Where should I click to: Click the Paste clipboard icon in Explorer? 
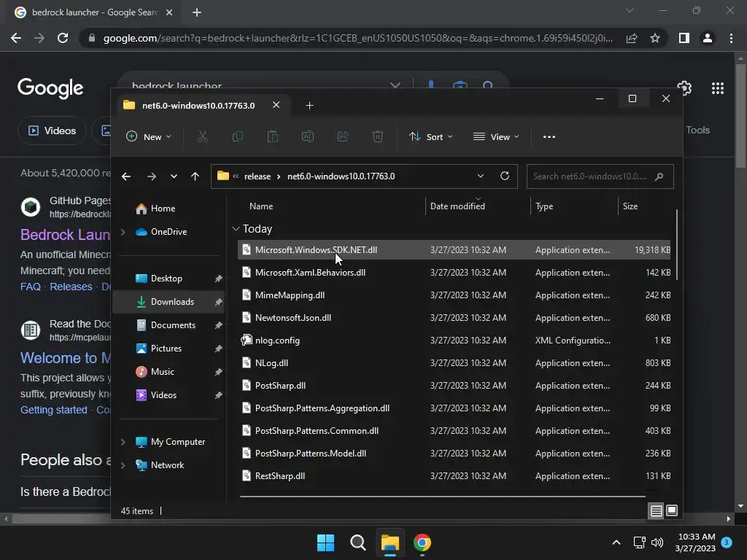pos(273,136)
